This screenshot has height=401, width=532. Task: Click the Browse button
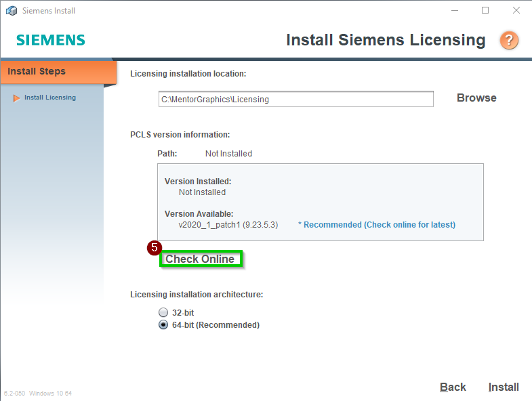click(476, 98)
